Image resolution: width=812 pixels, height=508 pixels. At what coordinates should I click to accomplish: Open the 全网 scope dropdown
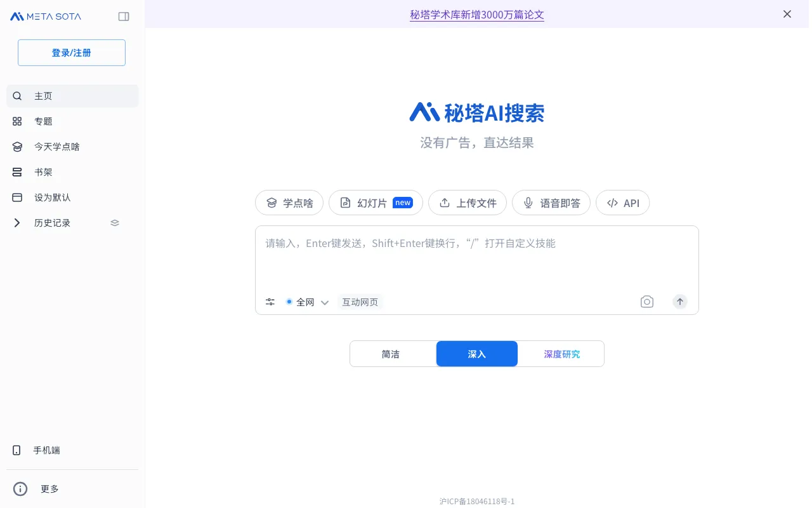point(307,302)
